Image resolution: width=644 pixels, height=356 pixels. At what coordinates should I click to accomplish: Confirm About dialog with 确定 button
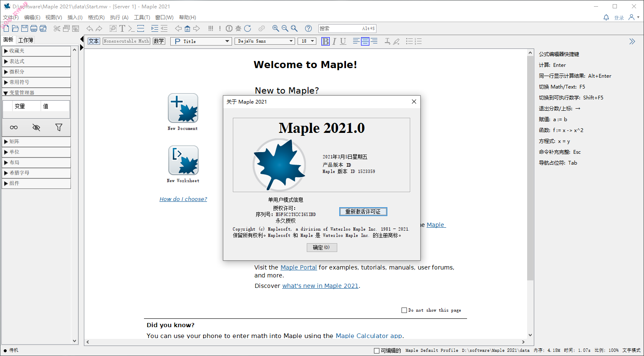tap(321, 247)
